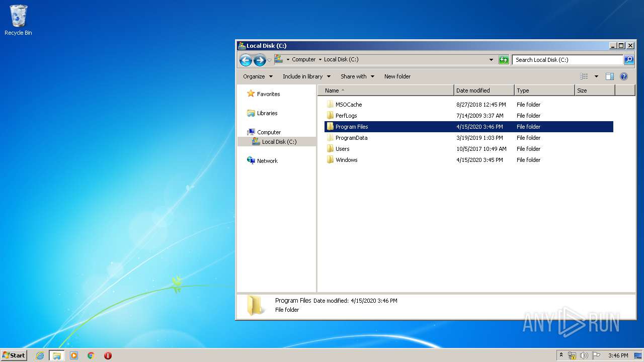Select the Program Files folder icon

pyautogui.click(x=330, y=127)
